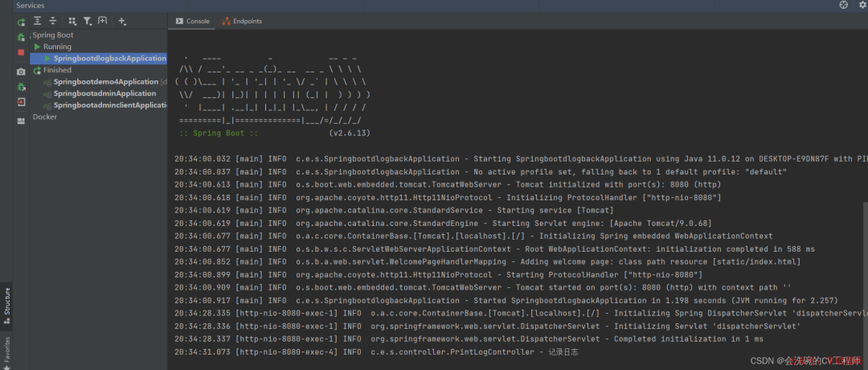The width and height of the screenshot is (868, 370).
Task: Click the console vertical scrollbar
Action: [x=865, y=277]
